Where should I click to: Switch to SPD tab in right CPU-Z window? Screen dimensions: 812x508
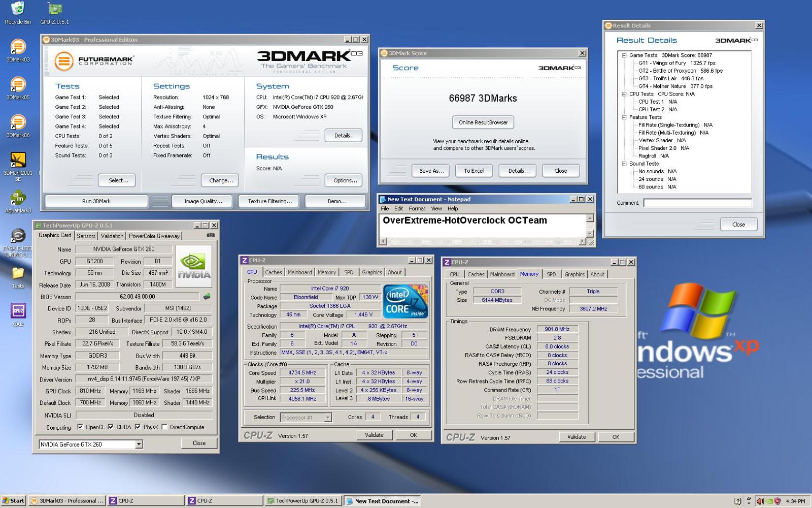click(551, 275)
